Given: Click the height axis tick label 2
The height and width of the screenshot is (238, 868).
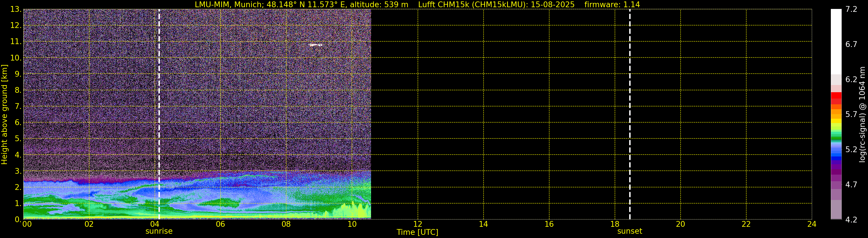Looking at the screenshot, I should [x=18, y=187].
